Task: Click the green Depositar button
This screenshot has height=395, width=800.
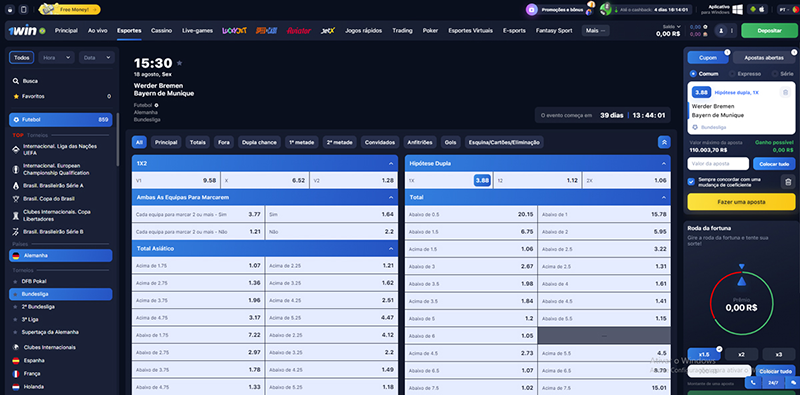Action: [769, 31]
